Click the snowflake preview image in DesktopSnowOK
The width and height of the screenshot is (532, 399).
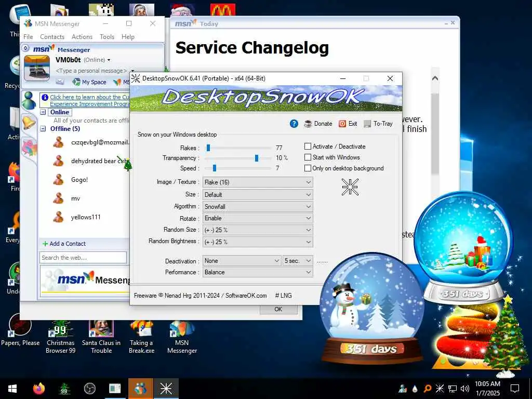point(350,187)
